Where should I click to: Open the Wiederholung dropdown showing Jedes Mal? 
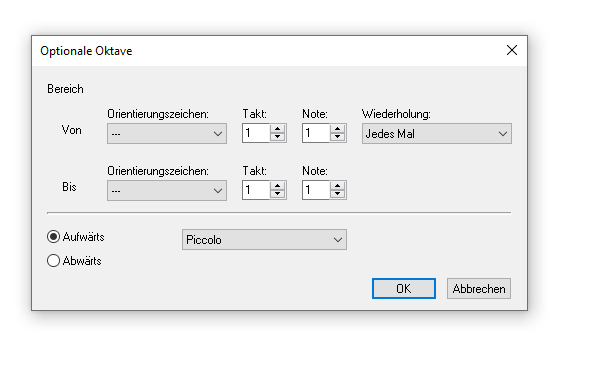coord(436,134)
